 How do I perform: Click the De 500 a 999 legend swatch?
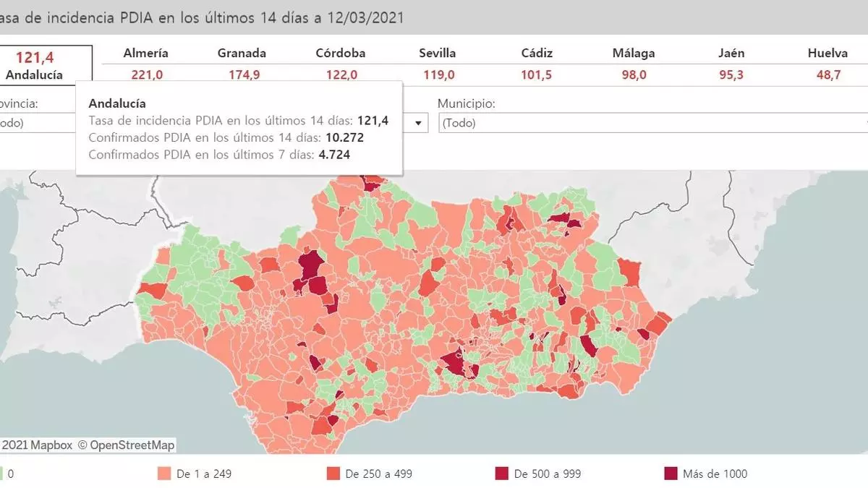coord(501,474)
